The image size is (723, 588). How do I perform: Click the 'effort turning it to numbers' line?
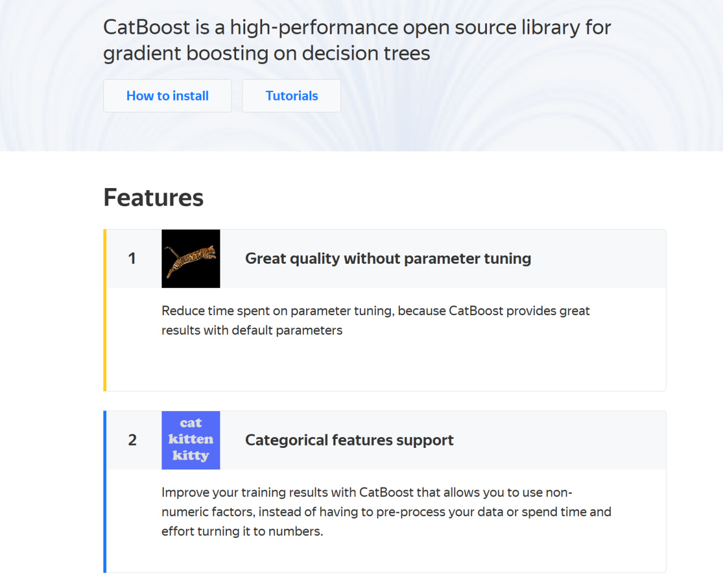point(242,532)
